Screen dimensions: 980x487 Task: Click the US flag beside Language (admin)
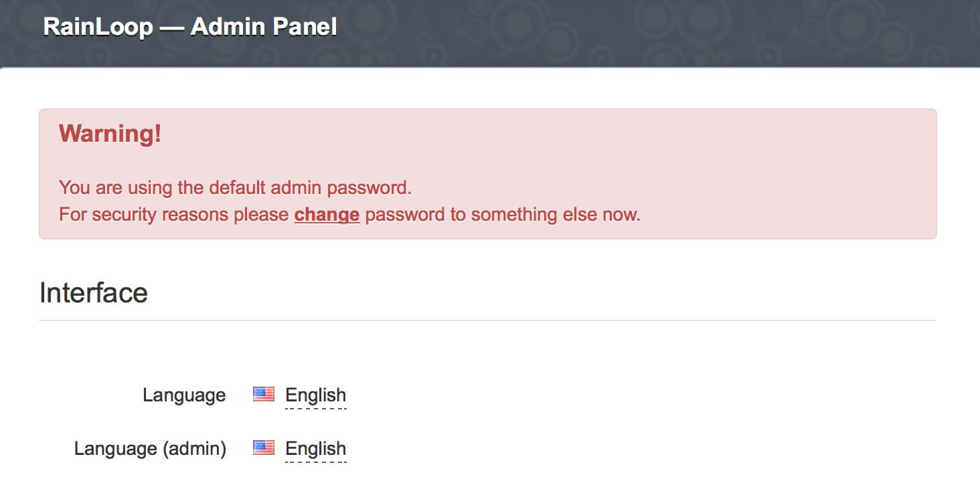(264, 448)
